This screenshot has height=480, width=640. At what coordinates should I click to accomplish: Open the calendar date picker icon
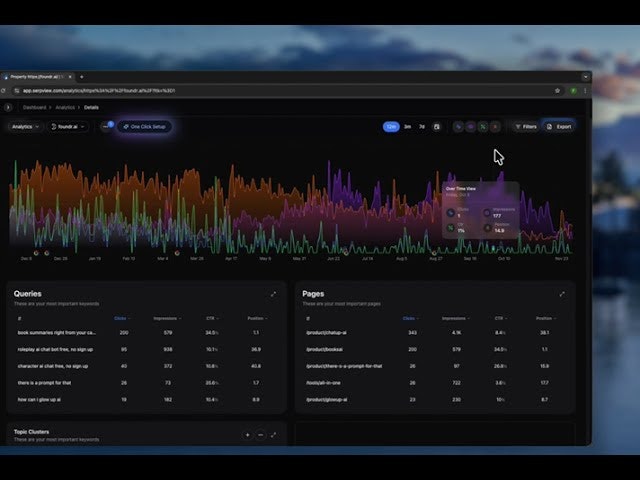(x=436, y=127)
